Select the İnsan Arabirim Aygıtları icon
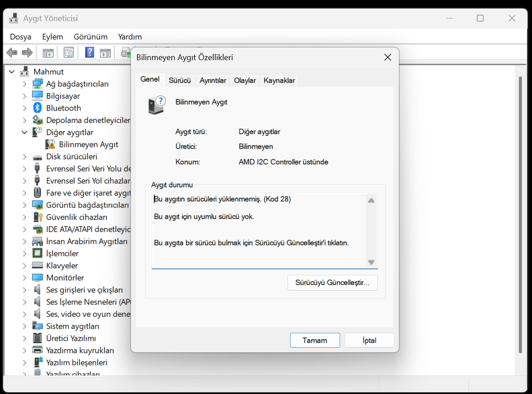This screenshot has height=394, width=532. pyautogui.click(x=37, y=241)
